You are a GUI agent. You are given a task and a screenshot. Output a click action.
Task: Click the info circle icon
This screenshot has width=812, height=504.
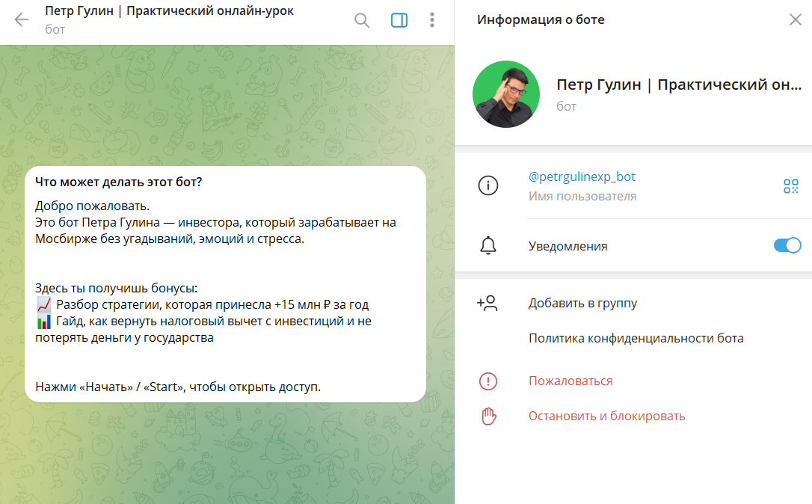[488, 186]
